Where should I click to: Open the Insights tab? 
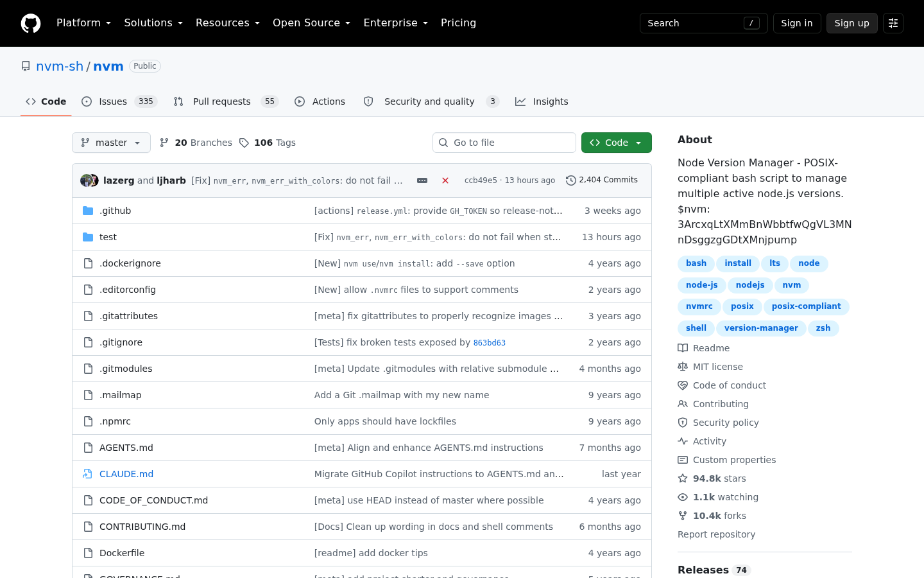click(x=542, y=101)
